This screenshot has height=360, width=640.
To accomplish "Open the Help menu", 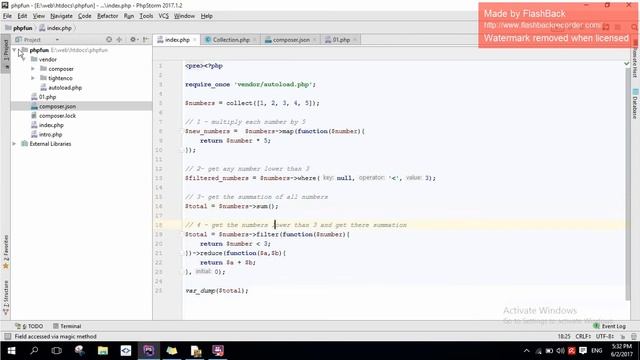I will (207, 16).
